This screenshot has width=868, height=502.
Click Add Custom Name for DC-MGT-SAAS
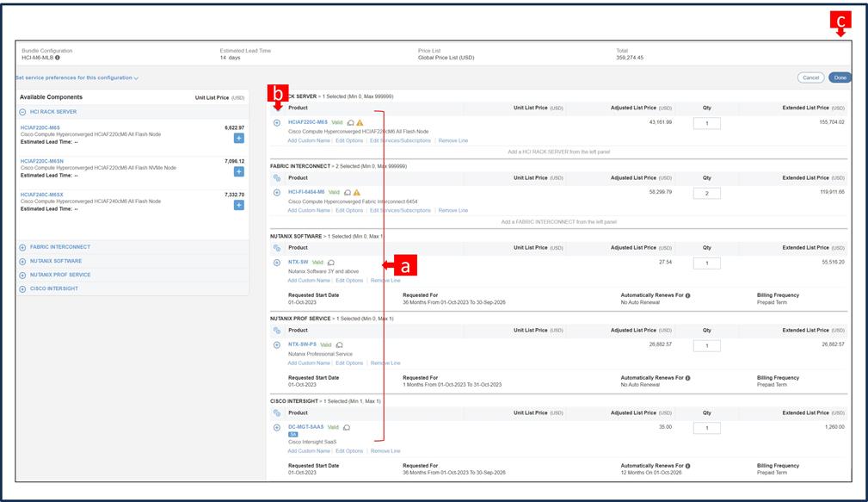(309, 451)
